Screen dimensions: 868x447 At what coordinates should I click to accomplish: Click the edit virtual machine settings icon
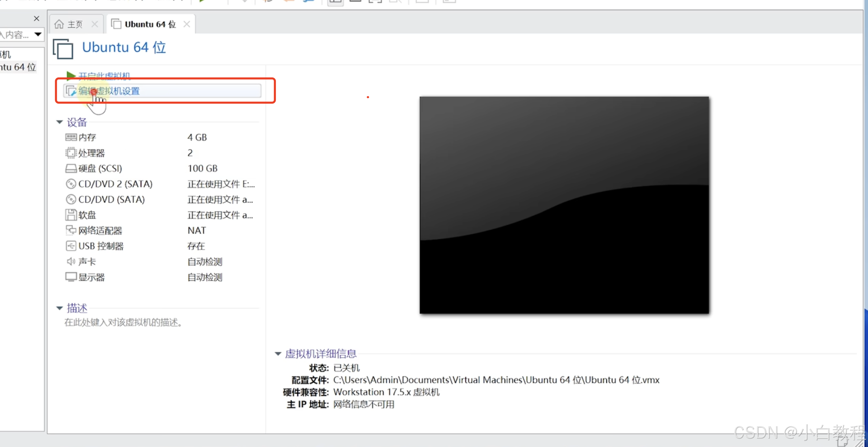[71, 91]
